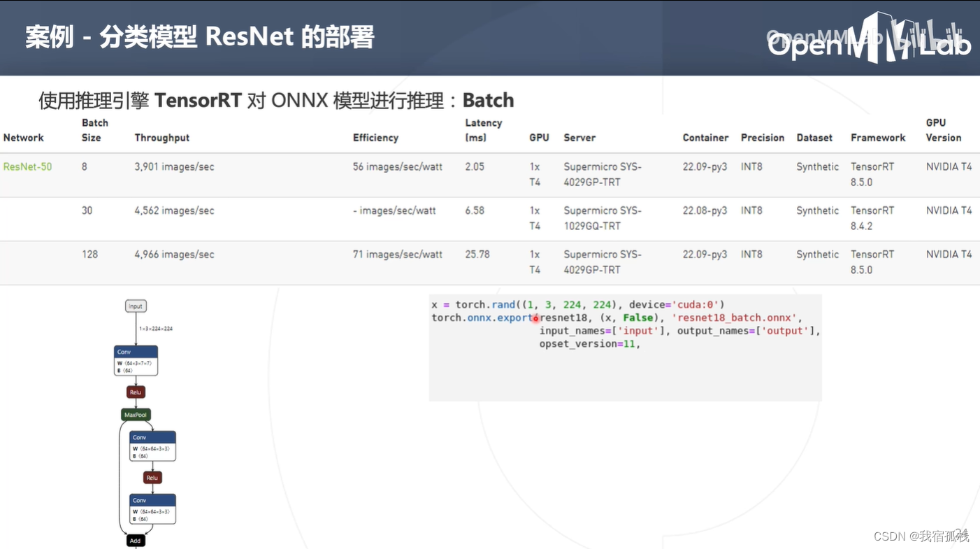Click the 'x = torch.rand' code line

pyautogui.click(x=578, y=304)
